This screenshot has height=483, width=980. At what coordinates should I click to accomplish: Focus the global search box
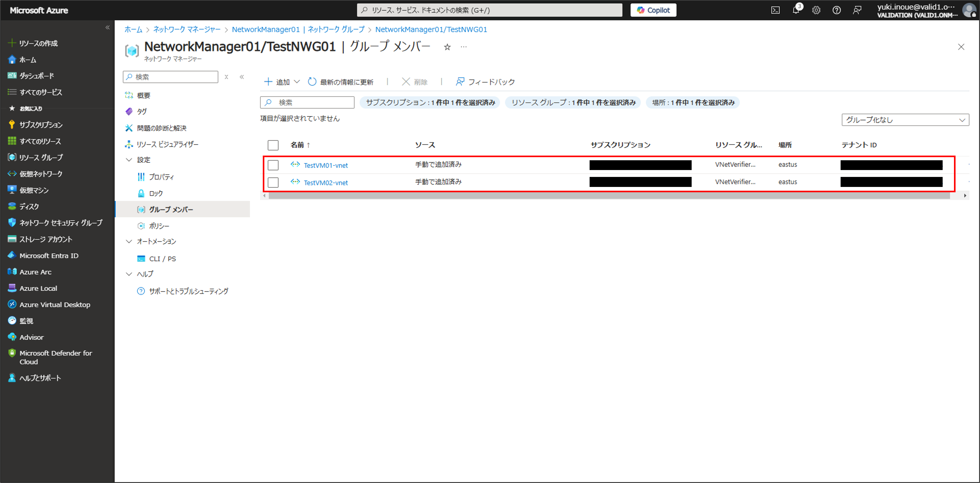490,10
